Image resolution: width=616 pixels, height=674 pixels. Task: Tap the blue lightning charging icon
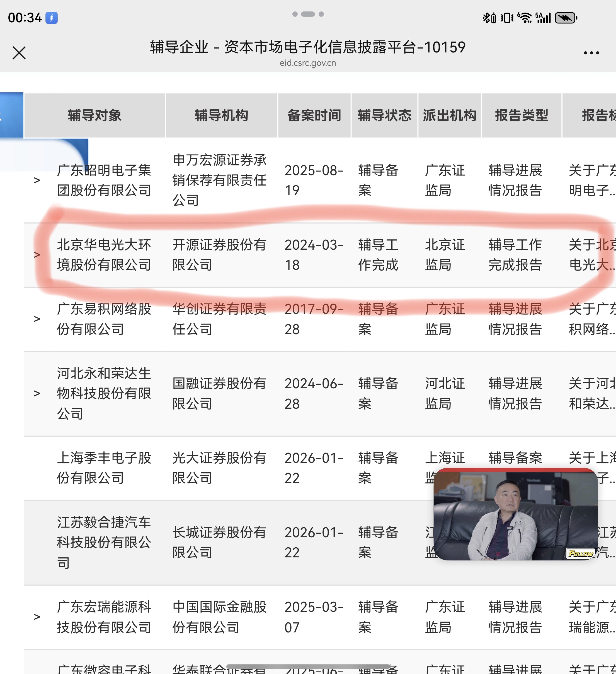click(x=52, y=18)
